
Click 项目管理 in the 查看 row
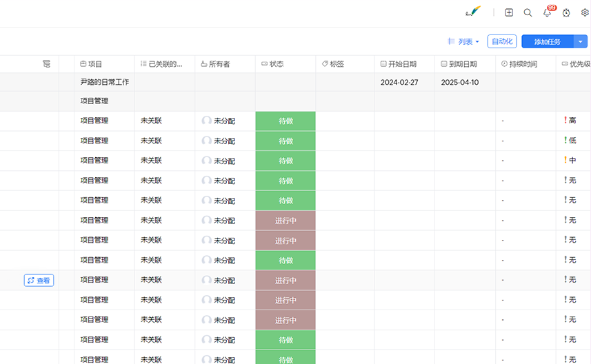click(94, 280)
